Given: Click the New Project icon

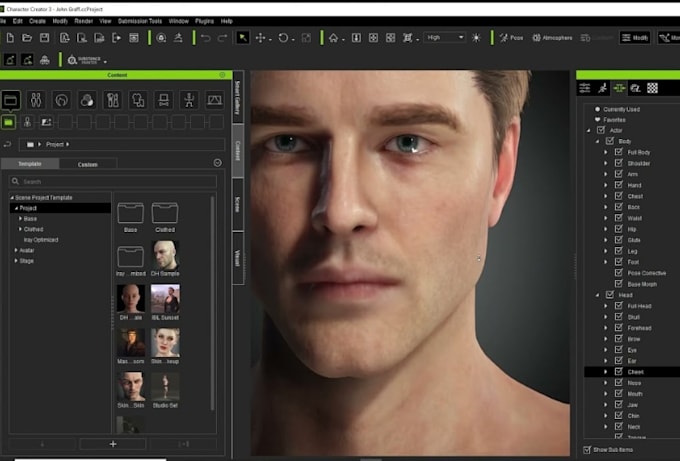Looking at the screenshot, I should tap(10, 38).
